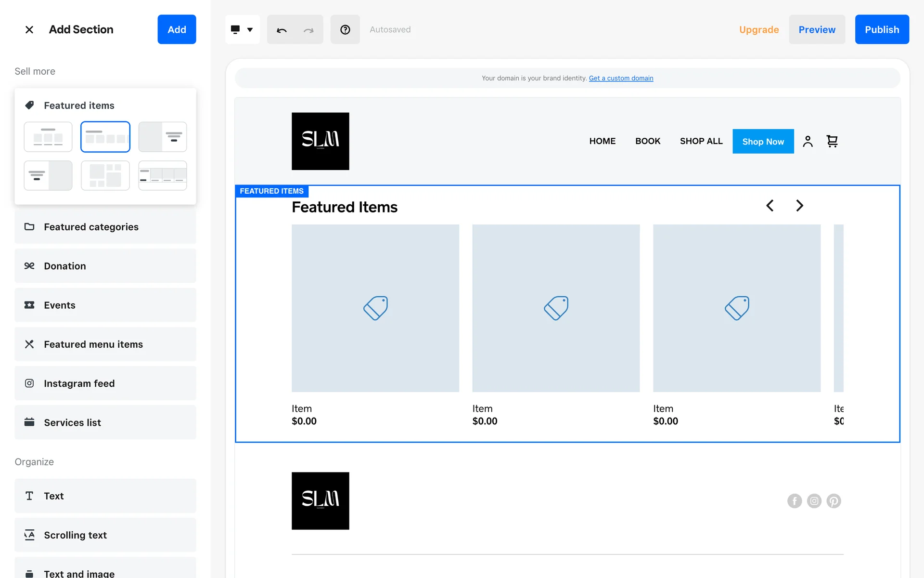This screenshot has width=924, height=578.
Task: Click the Instagram icon in footer
Action: (x=814, y=501)
